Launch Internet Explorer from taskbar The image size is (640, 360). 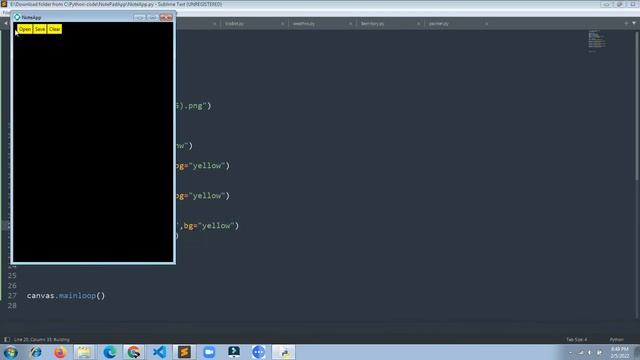[36, 352]
